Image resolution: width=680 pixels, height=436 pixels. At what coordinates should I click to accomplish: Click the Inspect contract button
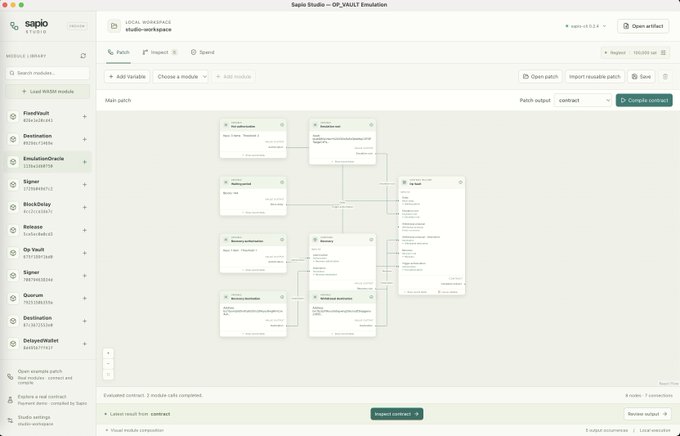(397, 414)
